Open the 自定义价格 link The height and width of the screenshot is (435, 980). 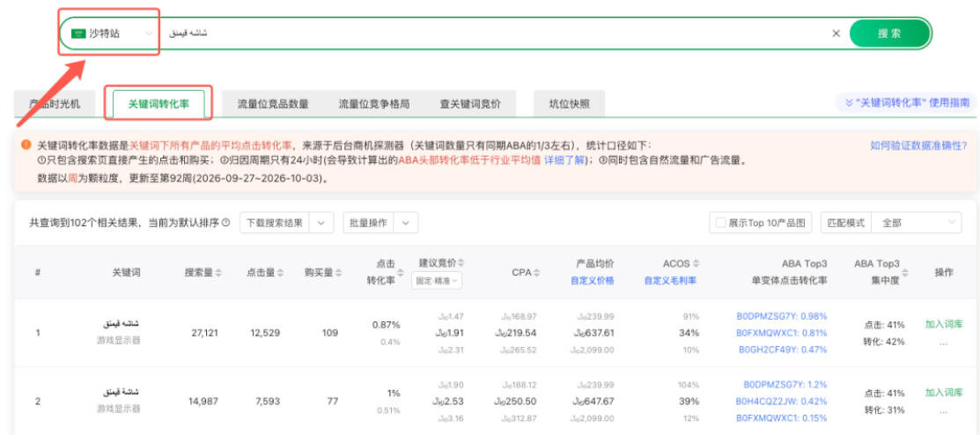(x=592, y=281)
